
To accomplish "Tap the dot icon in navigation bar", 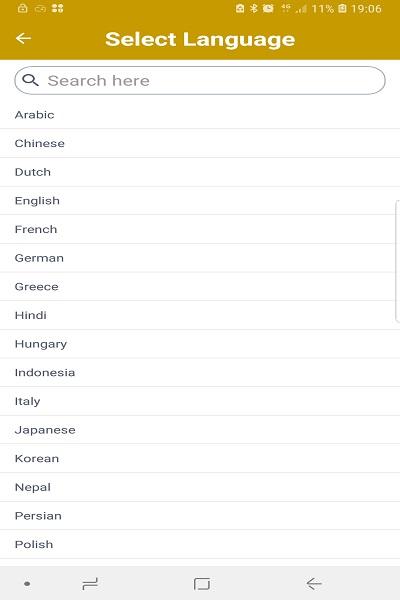I will click(27, 584).
